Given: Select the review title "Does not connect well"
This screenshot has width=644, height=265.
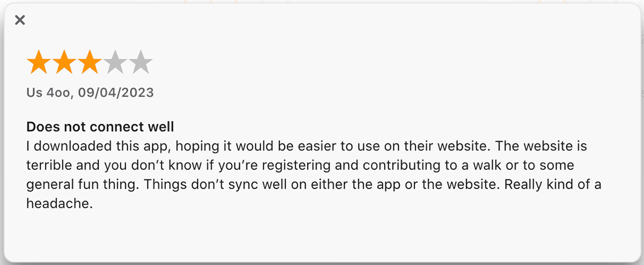Looking at the screenshot, I should pyautogui.click(x=100, y=127).
